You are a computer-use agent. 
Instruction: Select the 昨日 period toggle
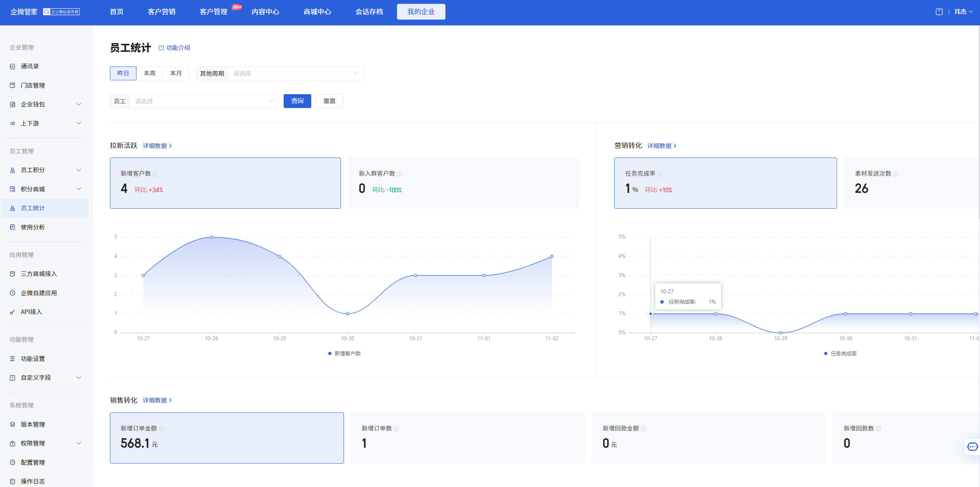(123, 73)
